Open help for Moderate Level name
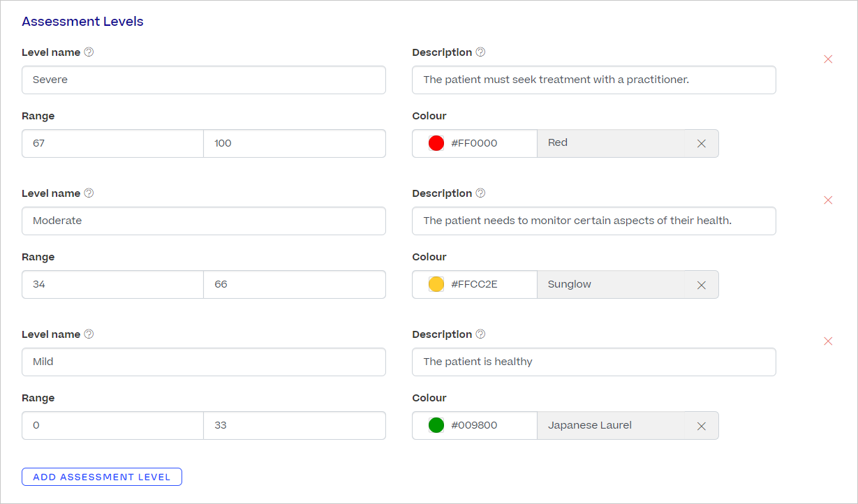This screenshot has height=504, width=858. tap(89, 193)
